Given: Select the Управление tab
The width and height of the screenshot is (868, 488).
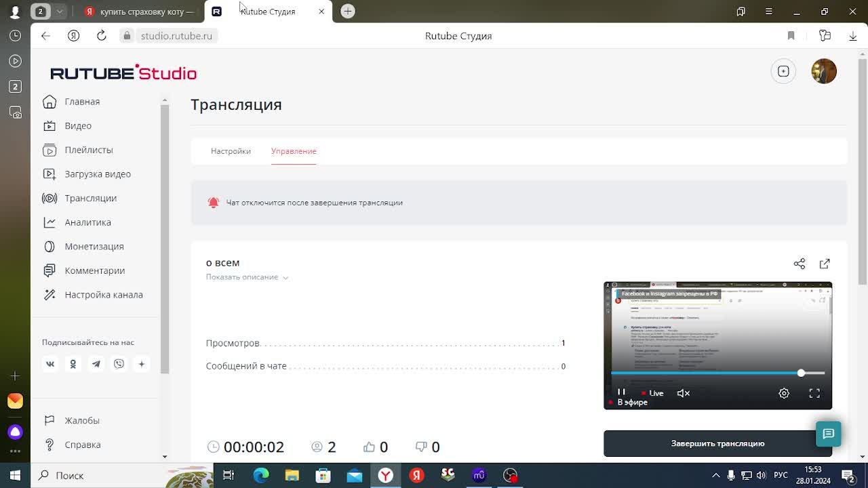Looking at the screenshot, I should pyautogui.click(x=294, y=151).
